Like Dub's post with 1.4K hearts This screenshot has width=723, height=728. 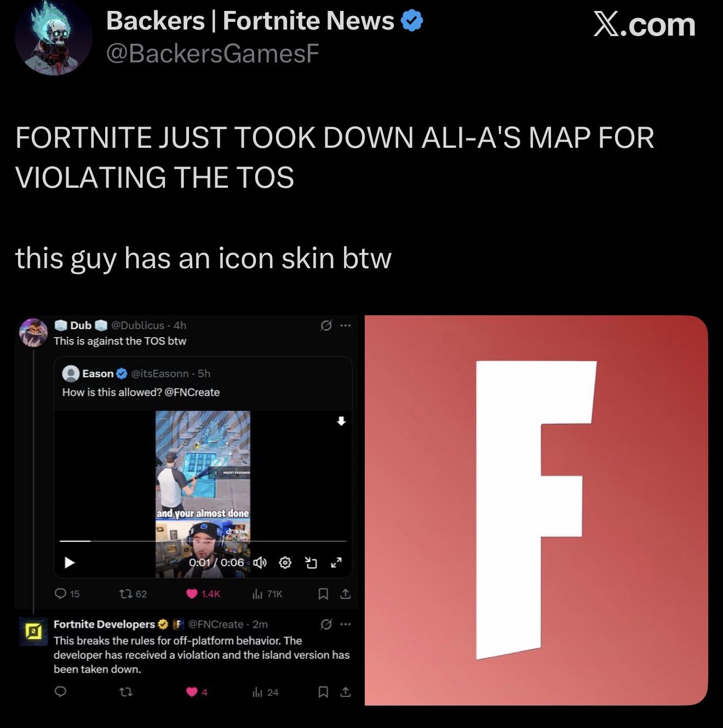203,594
